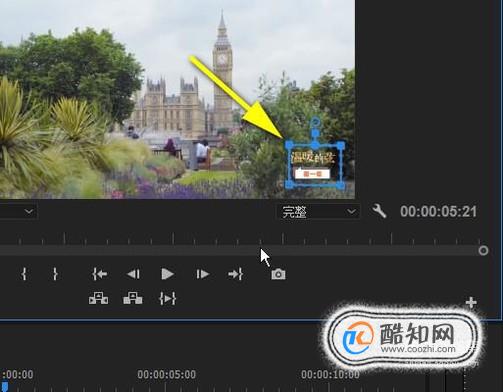This screenshot has width=503, height=392.
Task: Go to In point button
Action: 99,274
